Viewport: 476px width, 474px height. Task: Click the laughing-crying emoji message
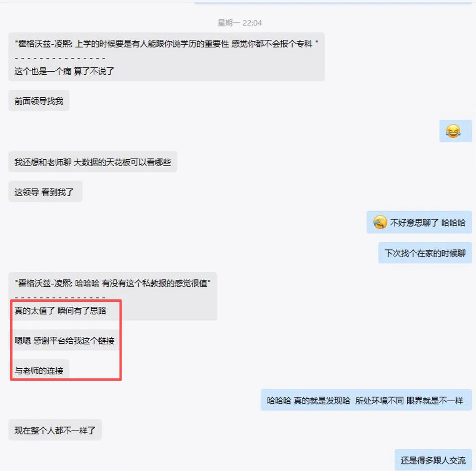tap(456, 131)
